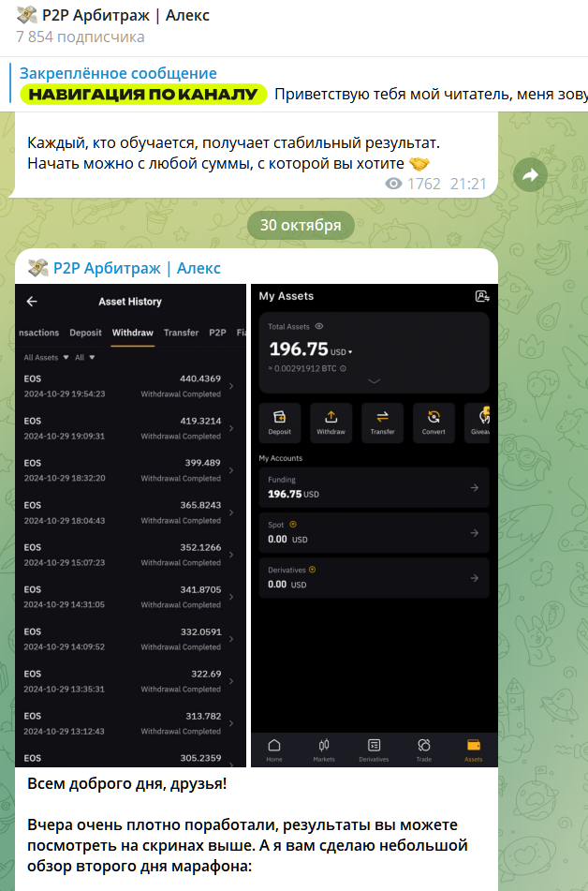Open the Markets candlestick icon
Screen dimensions: 588x891
(324, 745)
